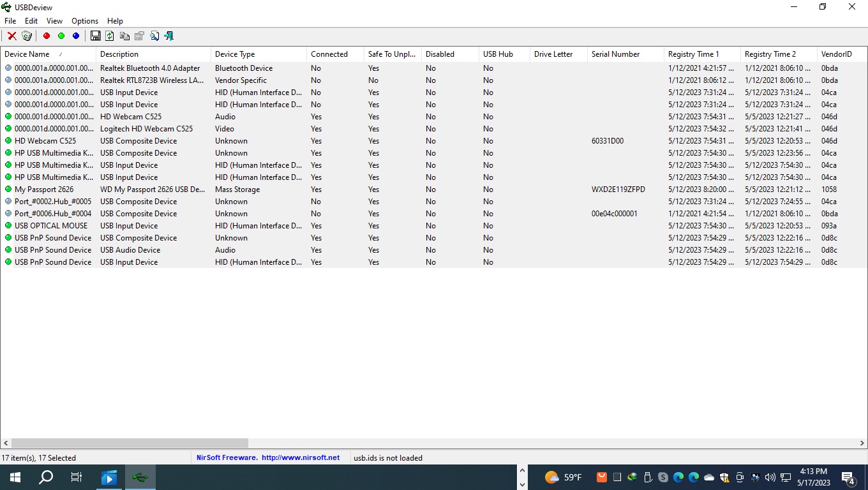
Task: Click the red dot disconnect devices icon
Action: click(x=46, y=36)
